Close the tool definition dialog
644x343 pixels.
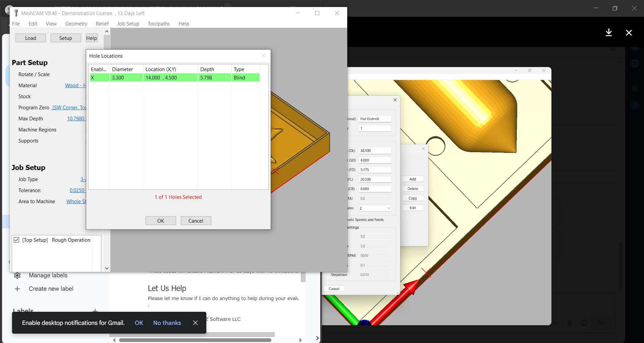(x=395, y=100)
